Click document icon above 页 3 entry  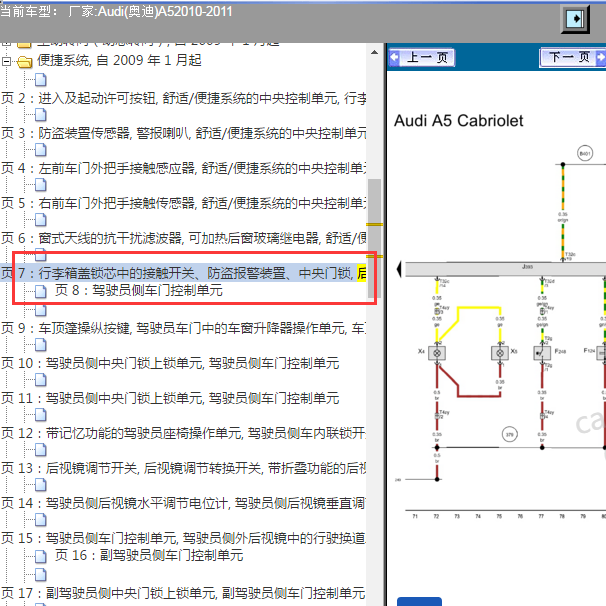coord(41,115)
